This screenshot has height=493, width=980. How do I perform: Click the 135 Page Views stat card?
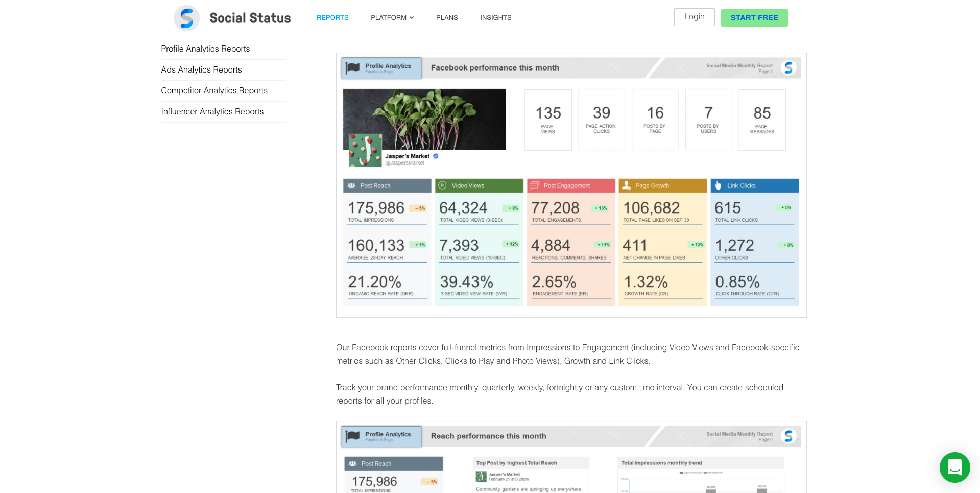[x=548, y=120]
